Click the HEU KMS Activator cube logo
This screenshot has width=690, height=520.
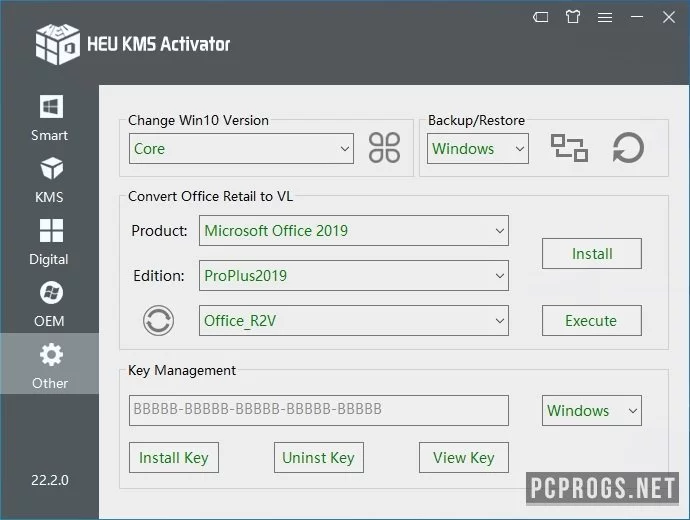pos(58,44)
